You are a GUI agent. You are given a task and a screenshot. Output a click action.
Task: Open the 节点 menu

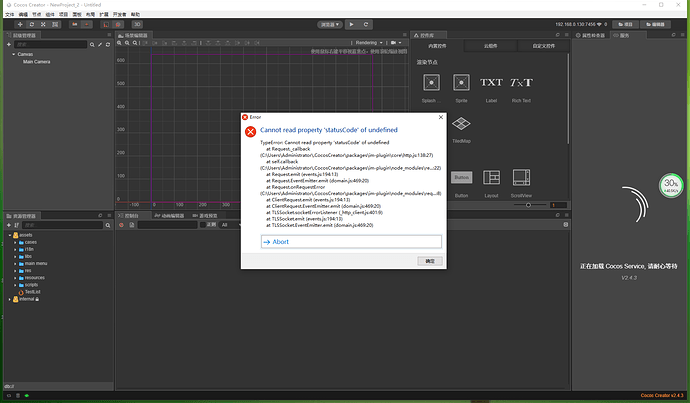pyautogui.click(x=37, y=15)
